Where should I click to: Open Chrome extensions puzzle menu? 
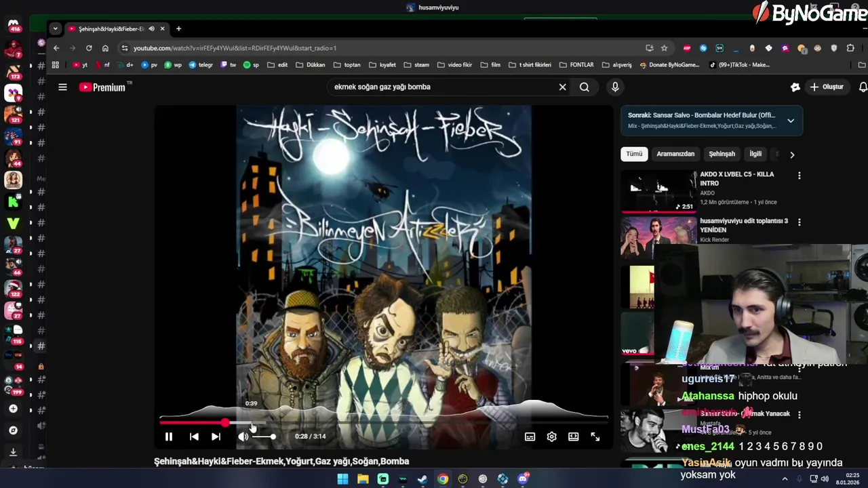point(850,48)
